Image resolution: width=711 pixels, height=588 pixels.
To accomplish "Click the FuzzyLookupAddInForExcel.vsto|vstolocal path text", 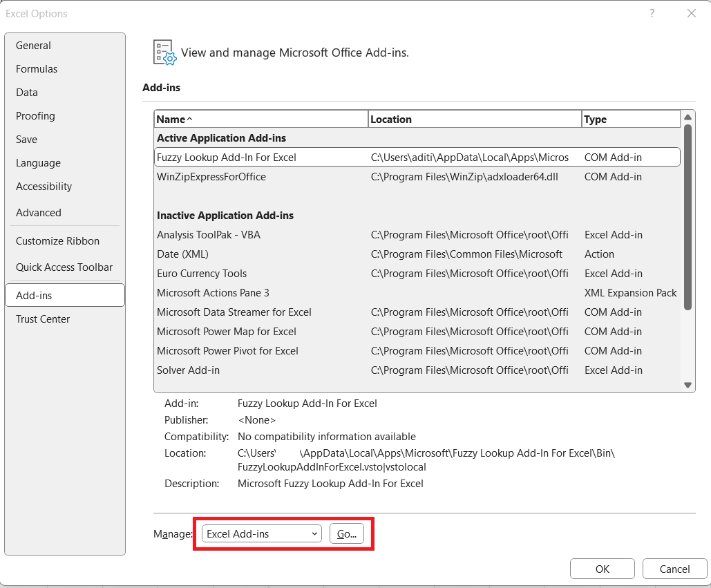I will point(332,467).
